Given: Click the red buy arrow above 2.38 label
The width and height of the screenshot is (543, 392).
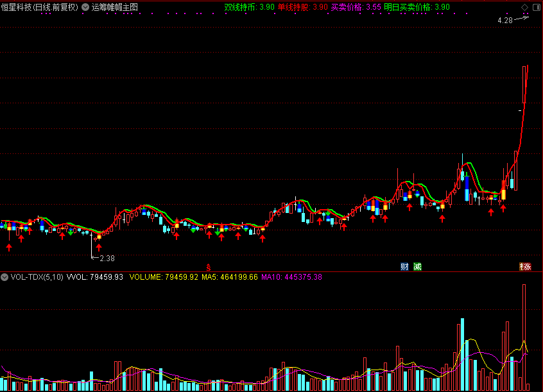Looking at the screenshot, I should pos(99,247).
